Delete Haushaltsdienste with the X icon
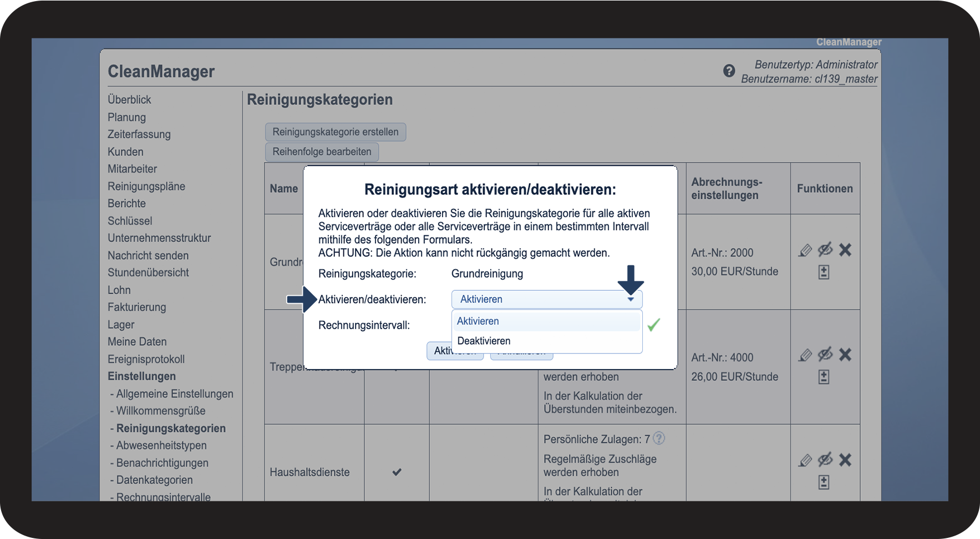Viewport: 980px width, 539px height. [x=845, y=460]
